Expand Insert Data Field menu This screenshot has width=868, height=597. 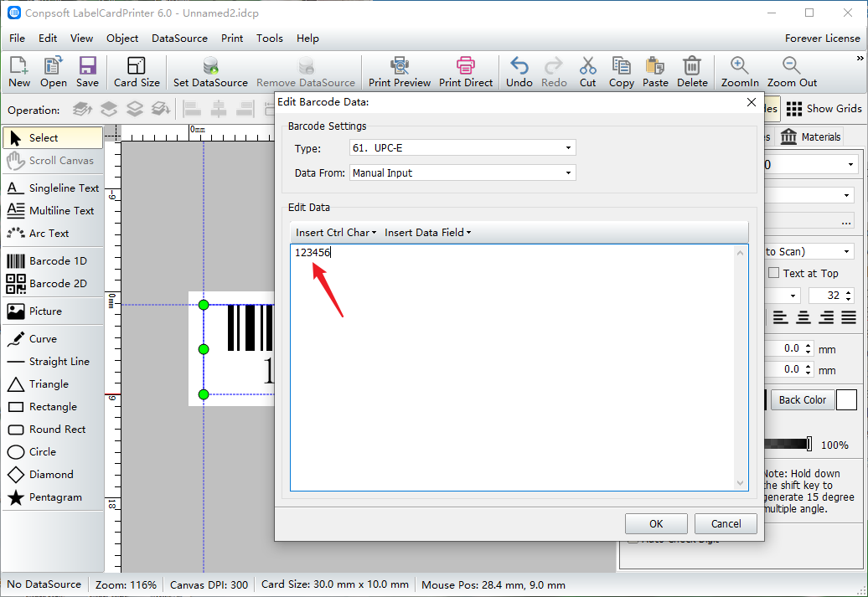tap(428, 233)
